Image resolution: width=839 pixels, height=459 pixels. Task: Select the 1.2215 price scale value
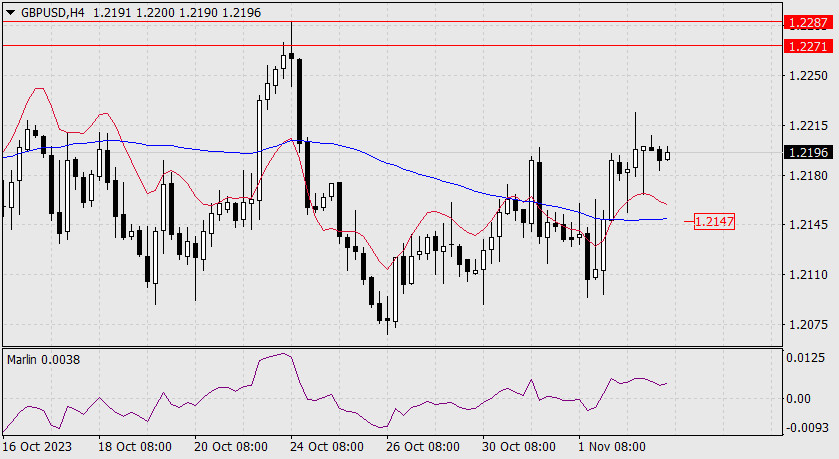point(809,126)
